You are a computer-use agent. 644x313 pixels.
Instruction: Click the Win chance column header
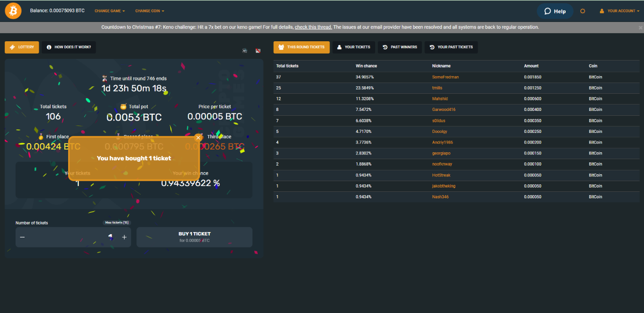367,66
